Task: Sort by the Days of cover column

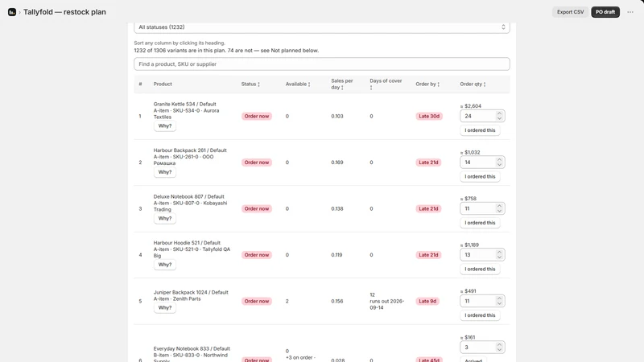Action: coord(386,84)
